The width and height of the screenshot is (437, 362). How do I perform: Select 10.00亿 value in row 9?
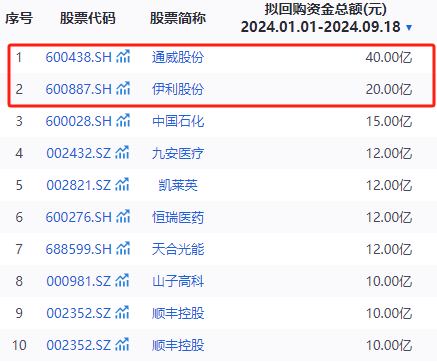point(389,313)
